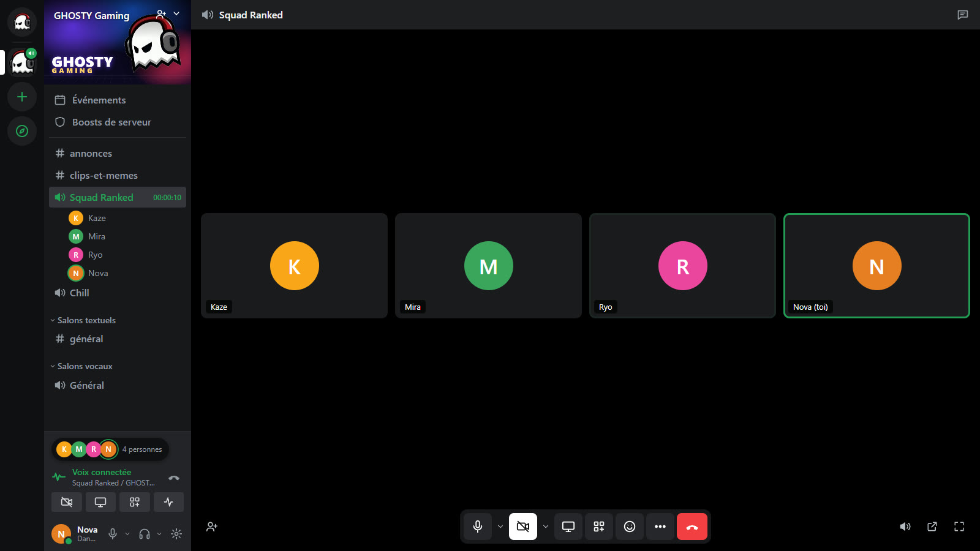Open the GHOSTY Gaming server menu
Viewport: 980px width, 551px height.
point(176,13)
